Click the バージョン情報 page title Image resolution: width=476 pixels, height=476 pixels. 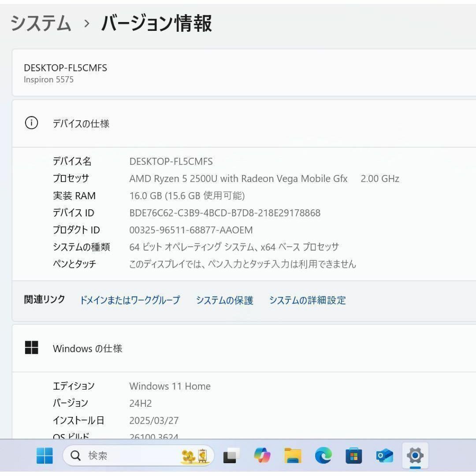pyautogui.click(x=156, y=23)
